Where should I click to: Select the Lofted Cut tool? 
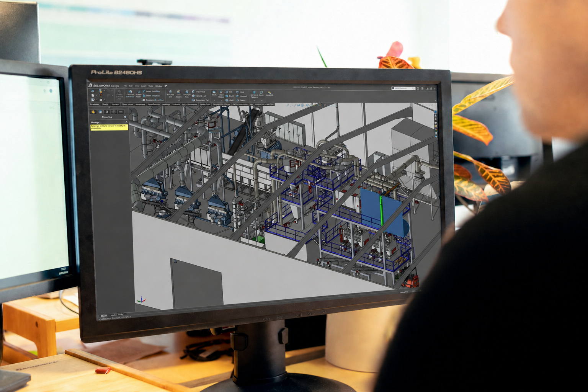(199, 96)
